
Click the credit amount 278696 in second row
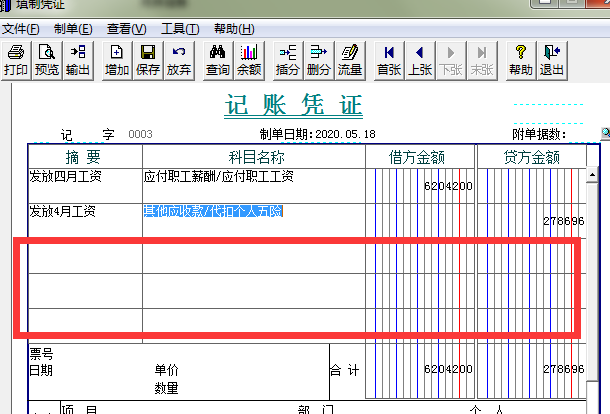tap(564, 221)
